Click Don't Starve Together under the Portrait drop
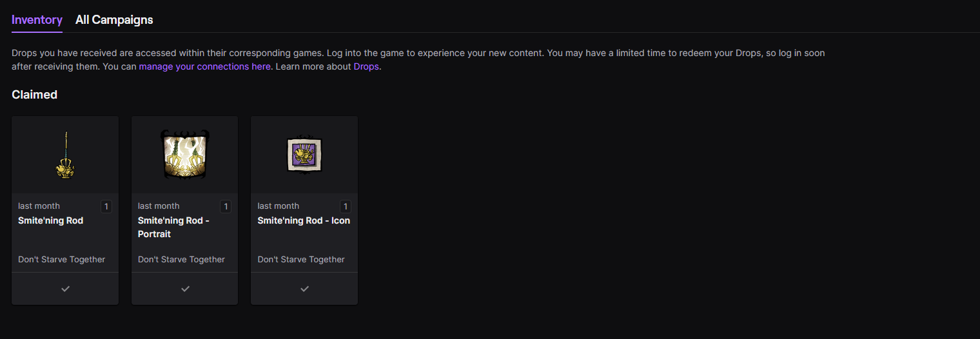Screen dimensions: 980x339 (x=182, y=259)
